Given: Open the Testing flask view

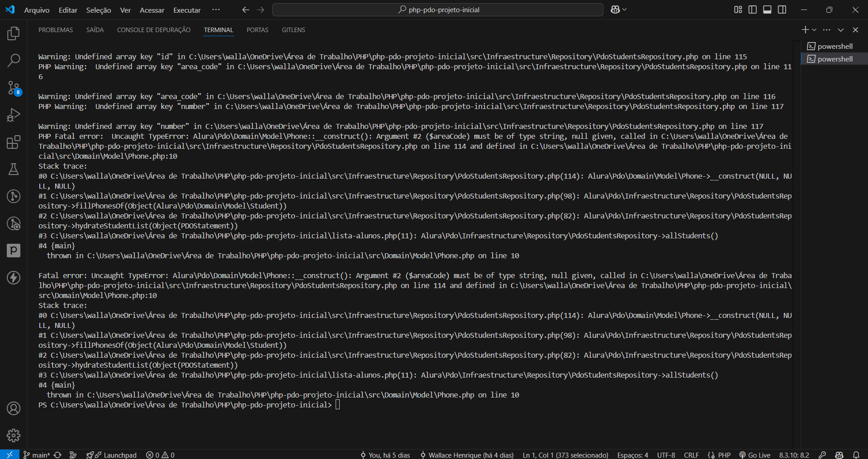Looking at the screenshot, I should point(14,169).
